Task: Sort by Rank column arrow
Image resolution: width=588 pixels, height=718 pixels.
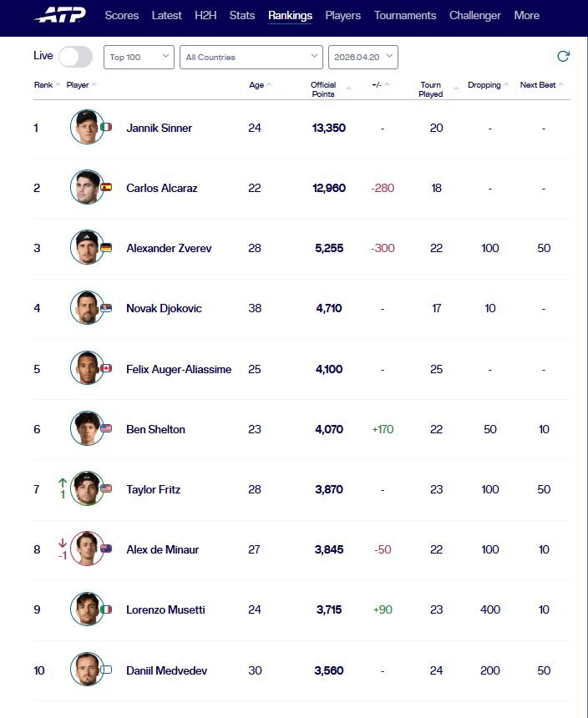Action: [58, 85]
